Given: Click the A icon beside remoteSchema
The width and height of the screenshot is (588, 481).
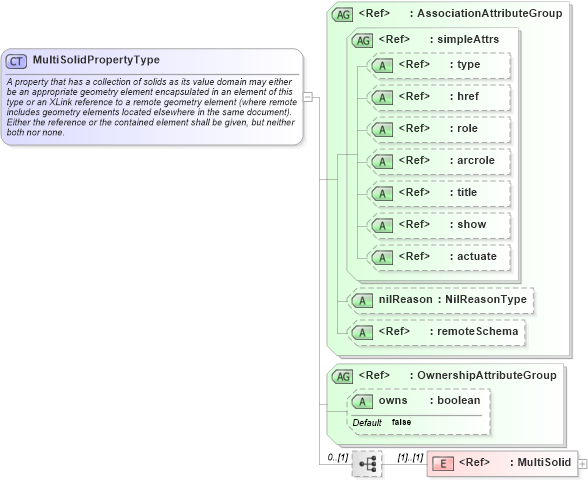Looking at the screenshot, I should (362, 333).
